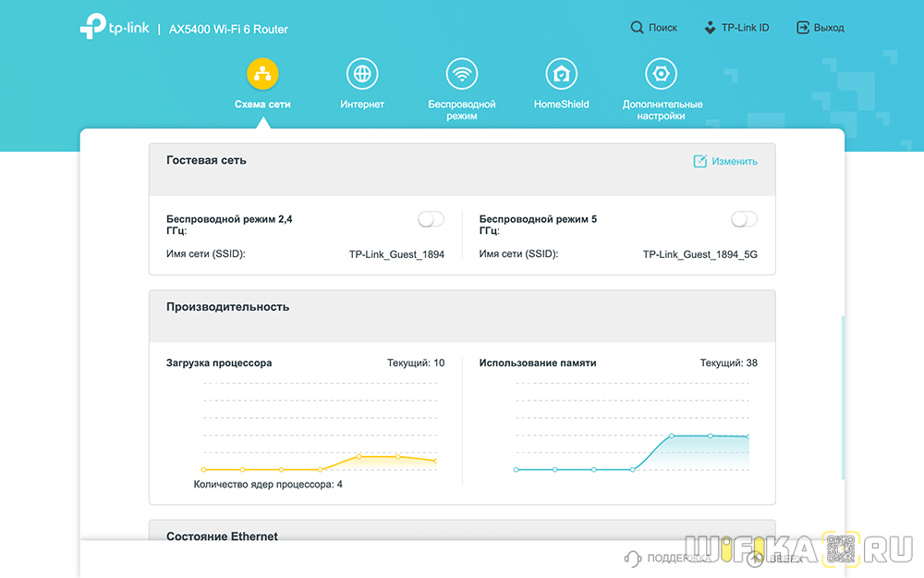Click the Вверх up-arrow icon
Image resolution: width=924 pixels, height=578 pixels.
click(758, 558)
